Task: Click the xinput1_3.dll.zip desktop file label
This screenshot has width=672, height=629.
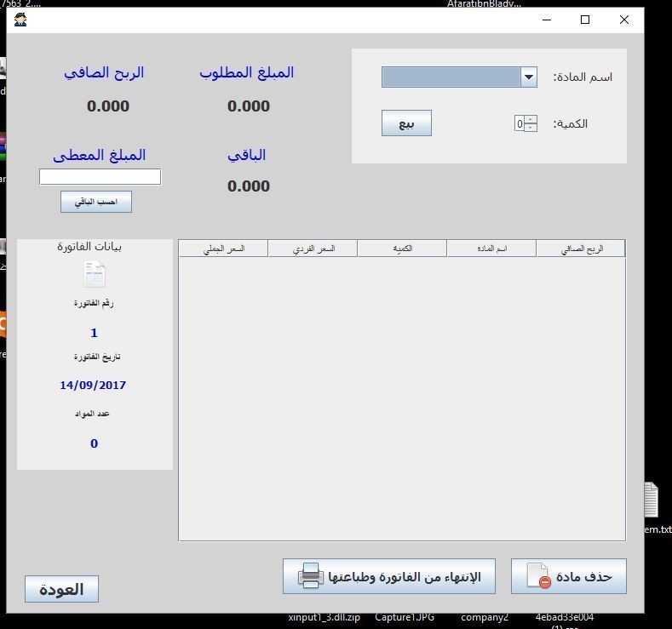Action: 324,617
